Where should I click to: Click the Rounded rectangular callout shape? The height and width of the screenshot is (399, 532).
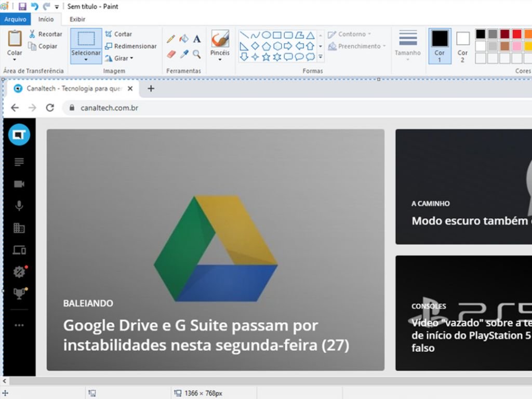pos(288,57)
